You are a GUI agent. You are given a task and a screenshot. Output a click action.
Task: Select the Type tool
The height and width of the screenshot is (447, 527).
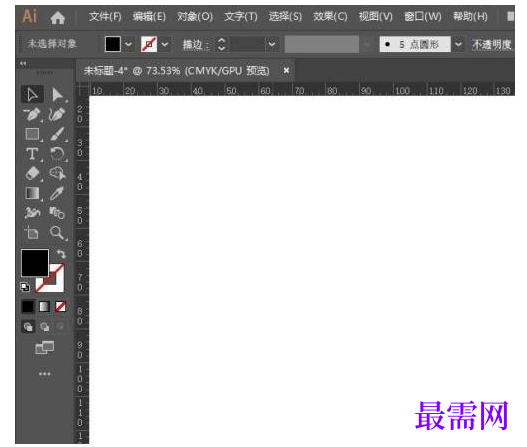click(x=32, y=154)
